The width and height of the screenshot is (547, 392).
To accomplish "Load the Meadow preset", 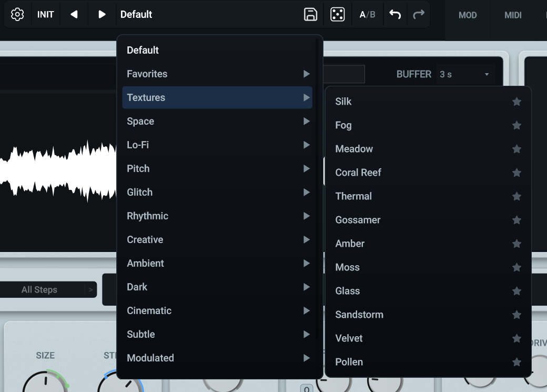I will coord(428,149).
